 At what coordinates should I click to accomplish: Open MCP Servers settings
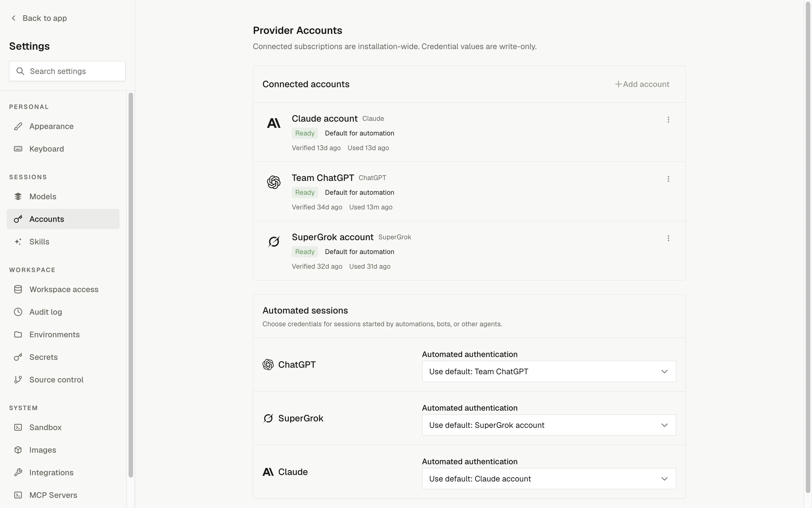pos(63,495)
